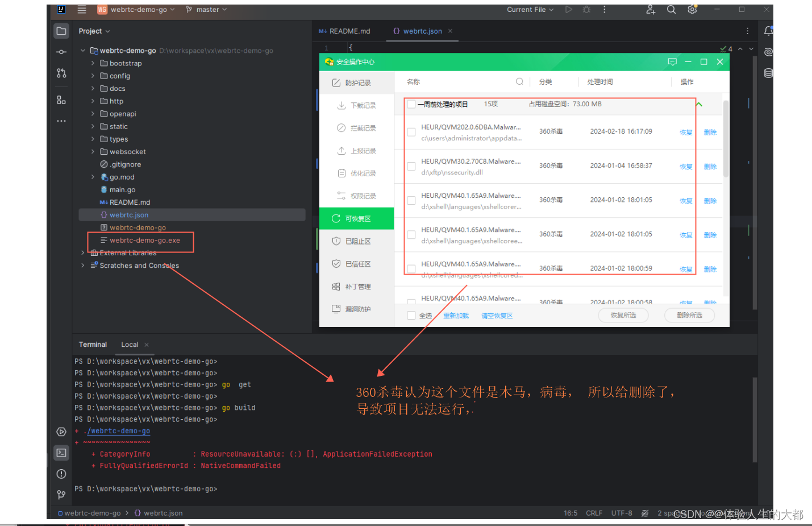
Task: Click 删除 for the nssecurity.dll row
Action: (x=710, y=167)
